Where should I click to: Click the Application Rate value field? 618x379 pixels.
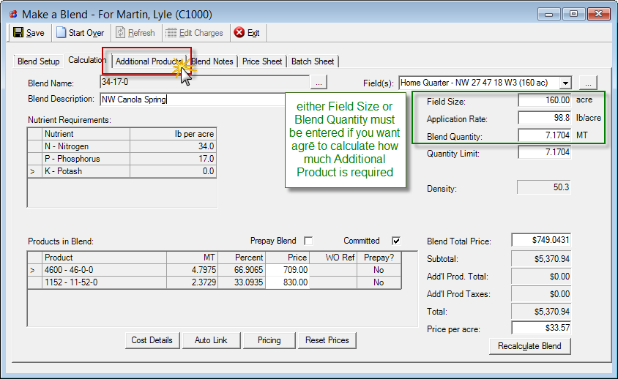[544, 117]
